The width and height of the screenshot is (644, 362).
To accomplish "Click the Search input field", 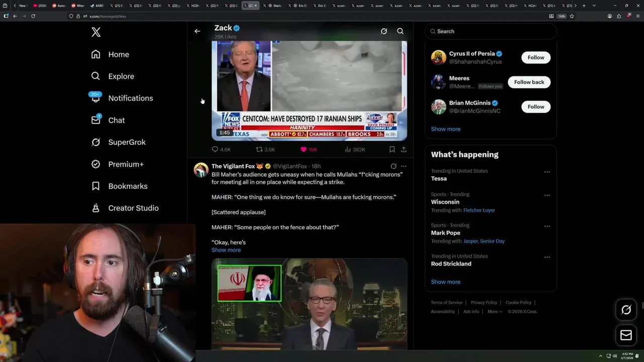I will coord(491,31).
